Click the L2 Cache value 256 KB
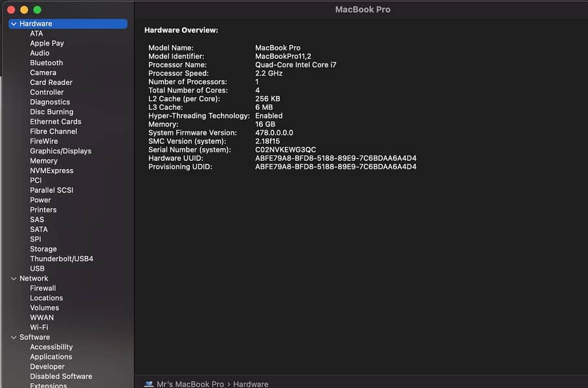Screen dimensions: 588x388 pos(267,98)
